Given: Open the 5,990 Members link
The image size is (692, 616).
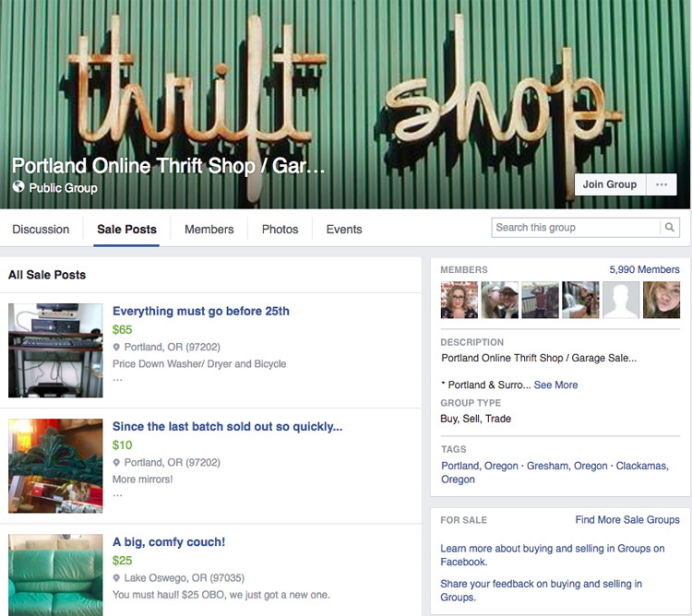Looking at the screenshot, I should point(644,269).
